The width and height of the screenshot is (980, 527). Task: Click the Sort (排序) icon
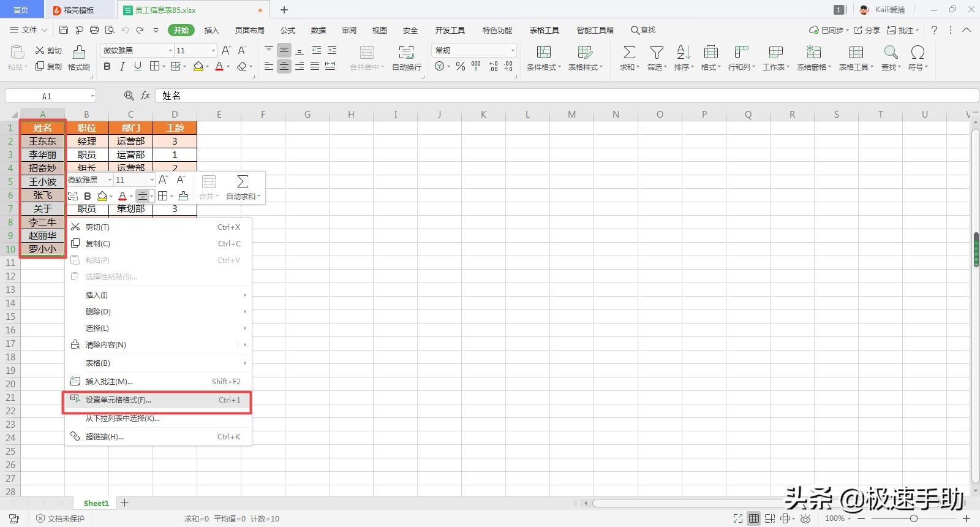[x=684, y=53]
